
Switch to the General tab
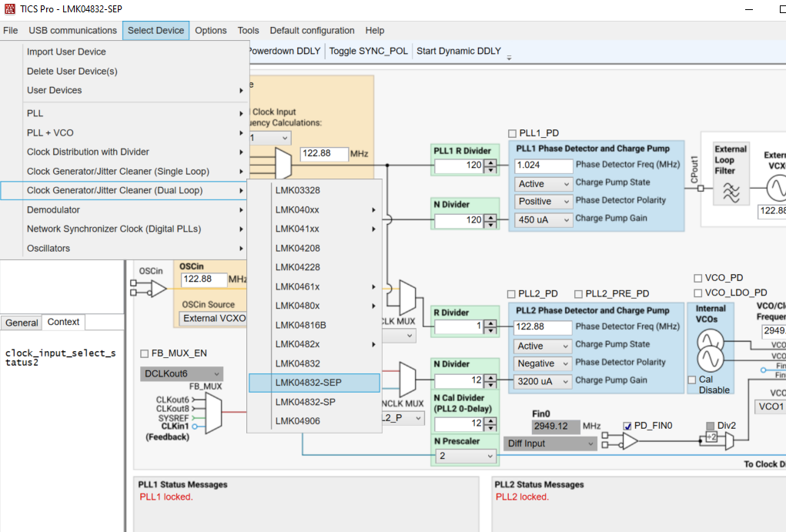click(x=22, y=323)
